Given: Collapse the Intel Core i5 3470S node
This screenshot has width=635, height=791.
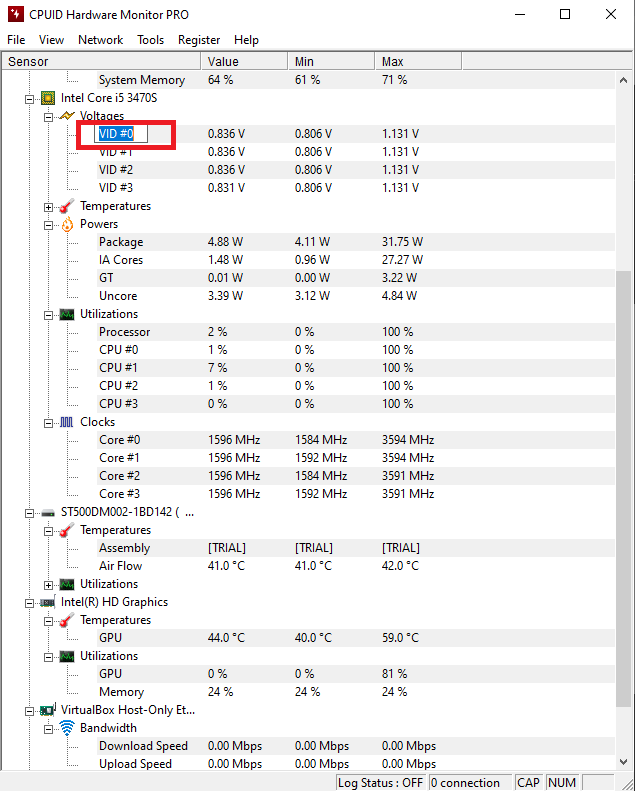Looking at the screenshot, I should [x=30, y=99].
